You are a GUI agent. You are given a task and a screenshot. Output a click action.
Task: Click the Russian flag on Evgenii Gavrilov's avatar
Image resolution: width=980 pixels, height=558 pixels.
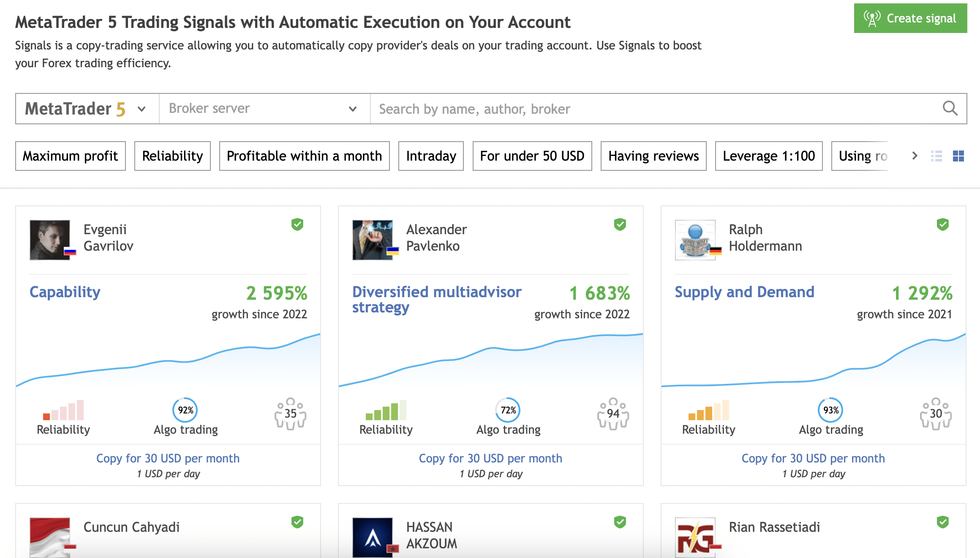70,251
